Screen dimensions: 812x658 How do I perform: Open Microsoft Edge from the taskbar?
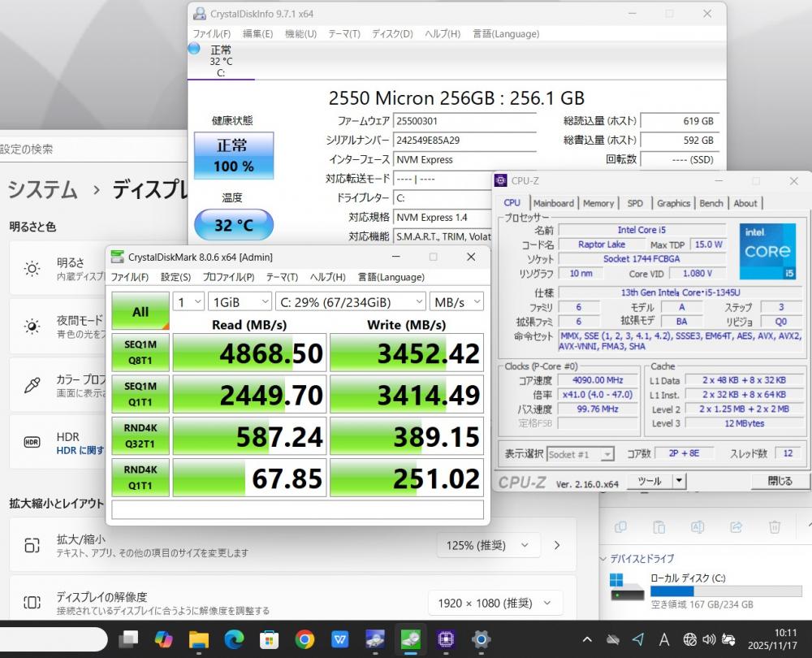click(234, 639)
